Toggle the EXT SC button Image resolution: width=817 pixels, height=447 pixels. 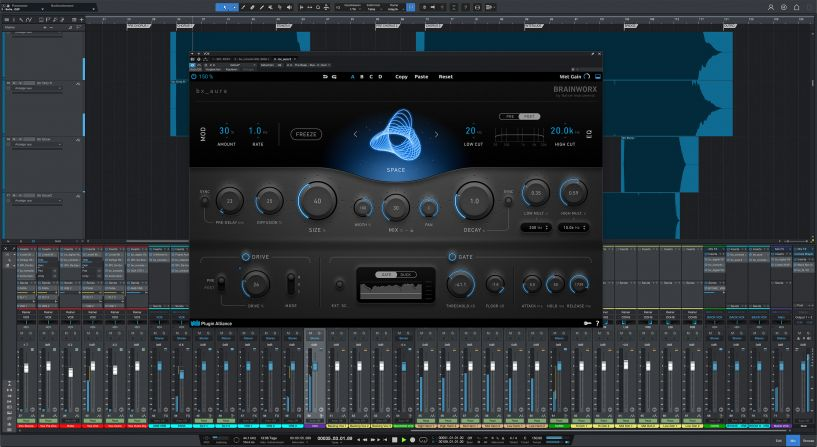tap(339, 284)
